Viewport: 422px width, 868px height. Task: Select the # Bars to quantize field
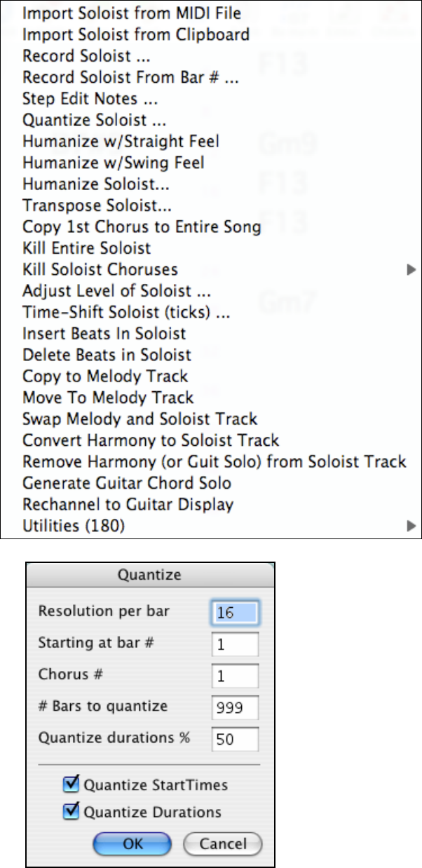tap(234, 707)
